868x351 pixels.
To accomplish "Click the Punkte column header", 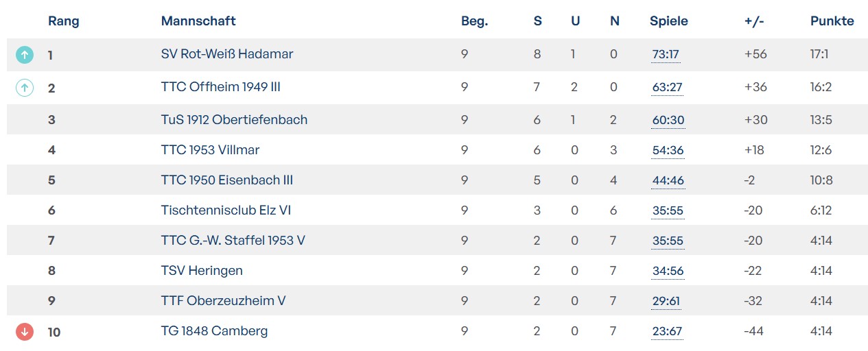I will coord(832,21).
